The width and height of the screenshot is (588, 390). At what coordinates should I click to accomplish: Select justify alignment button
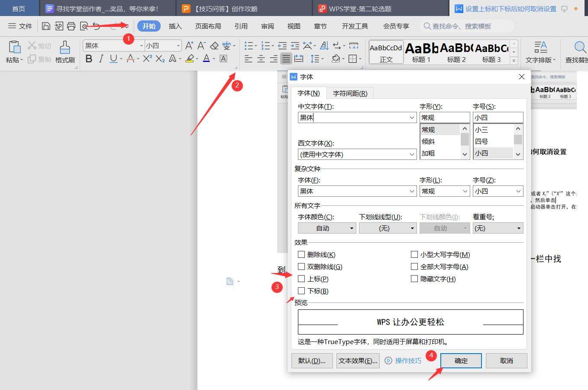point(286,58)
